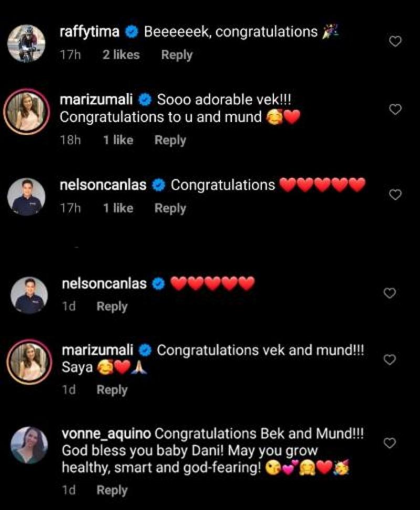This screenshot has width=420, height=510.
Task: View vonne_aquino's profile photo
Action: [x=29, y=445]
